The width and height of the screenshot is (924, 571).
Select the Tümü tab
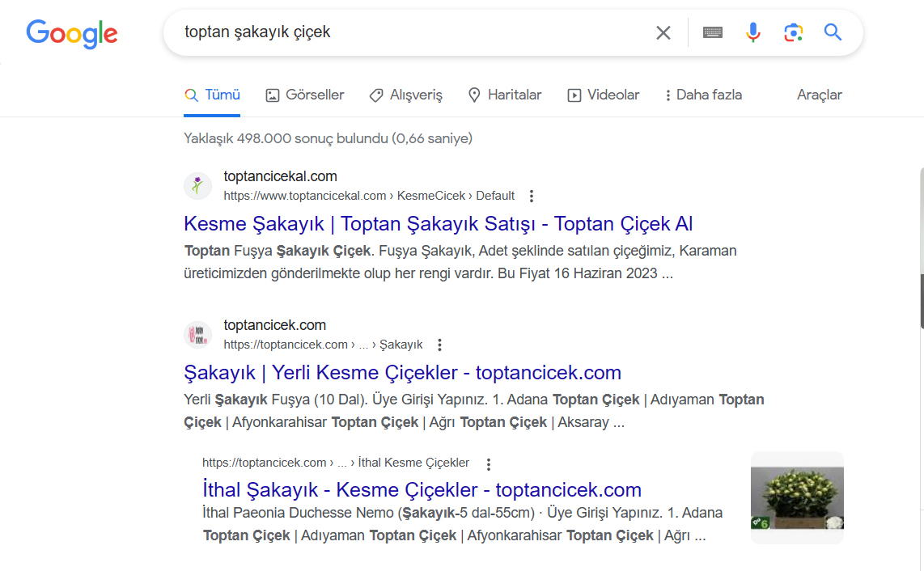tap(212, 95)
